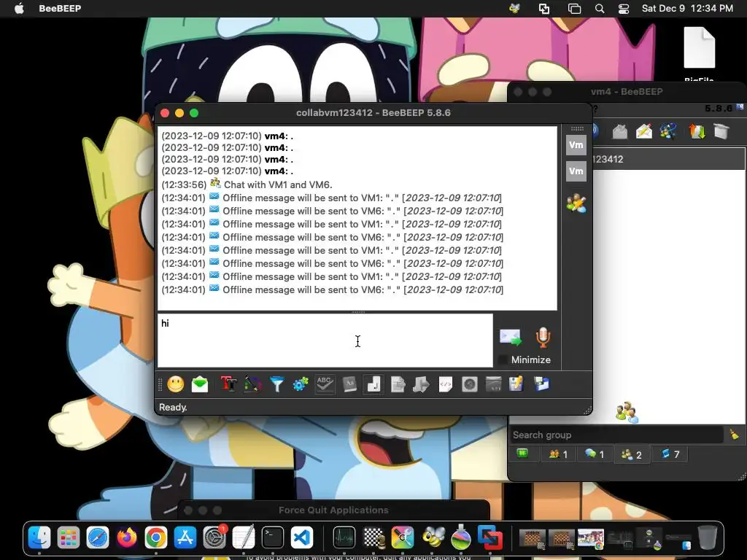
Task: Open Spotlight search in menu bar
Action: click(600, 9)
